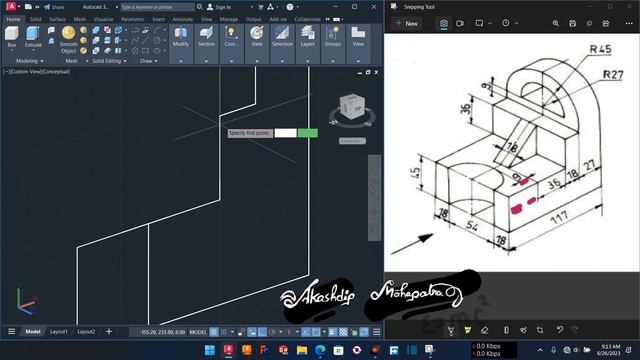The image size is (640, 360).
Task: Switch to the Surface ribbon tab
Action: pyautogui.click(x=57, y=19)
